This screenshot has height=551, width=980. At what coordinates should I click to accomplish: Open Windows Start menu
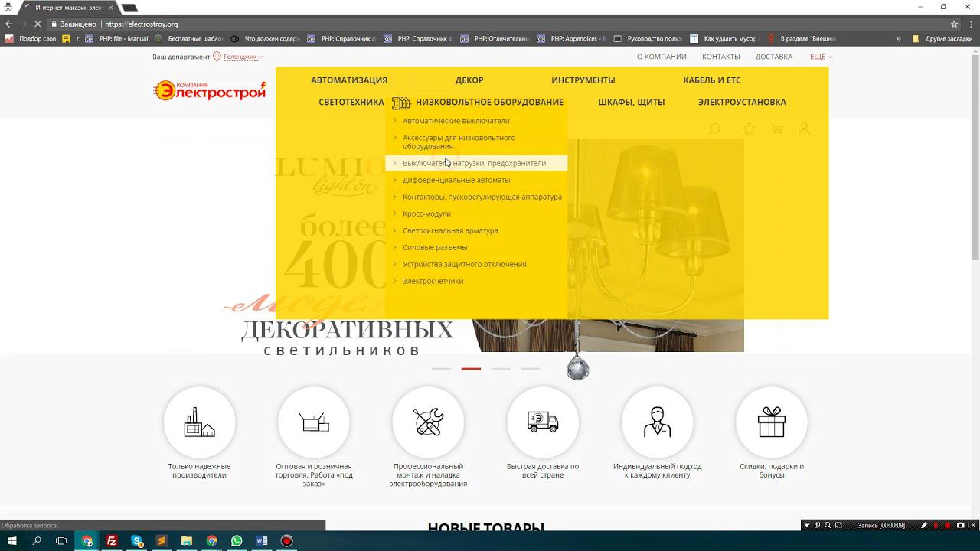click(x=12, y=541)
